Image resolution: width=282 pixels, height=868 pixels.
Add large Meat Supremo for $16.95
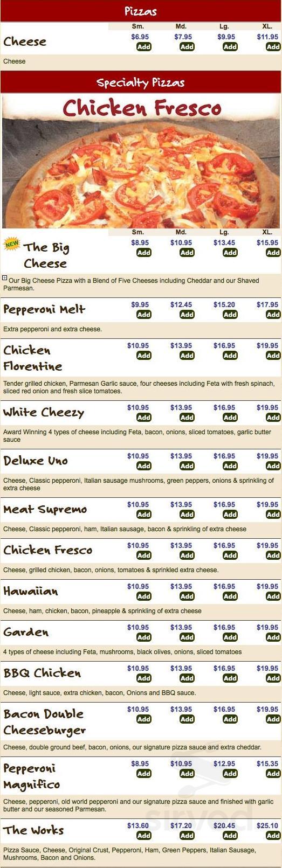click(x=230, y=515)
